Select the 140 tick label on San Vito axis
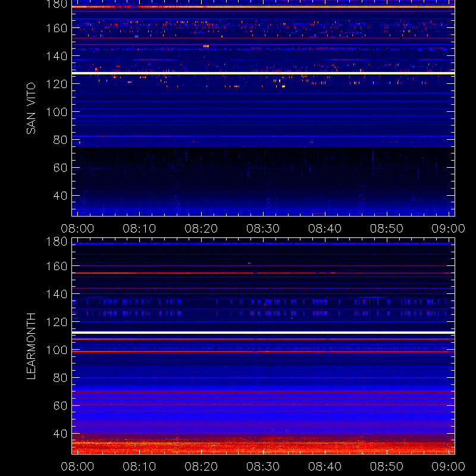The image size is (476, 476). (x=57, y=56)
